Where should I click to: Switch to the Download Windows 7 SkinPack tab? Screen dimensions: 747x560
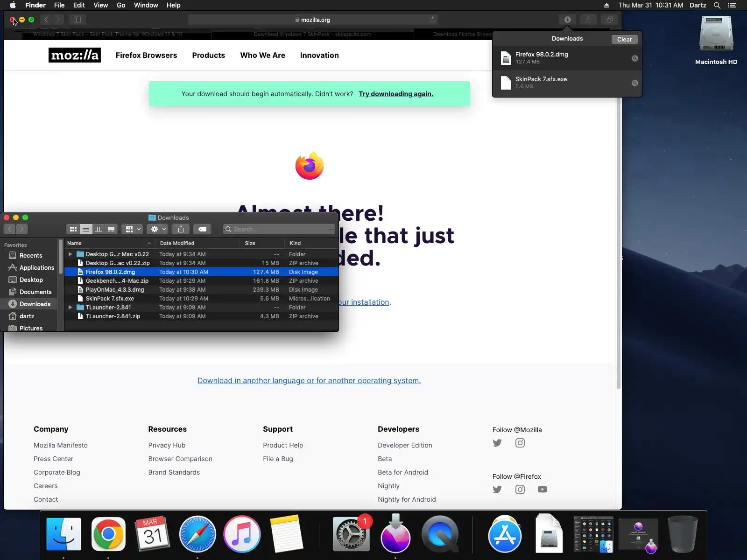(x=312, y=34)
